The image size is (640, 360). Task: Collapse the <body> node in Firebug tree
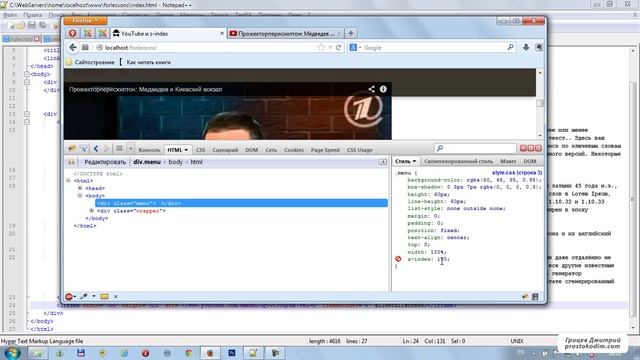(80, 196)
